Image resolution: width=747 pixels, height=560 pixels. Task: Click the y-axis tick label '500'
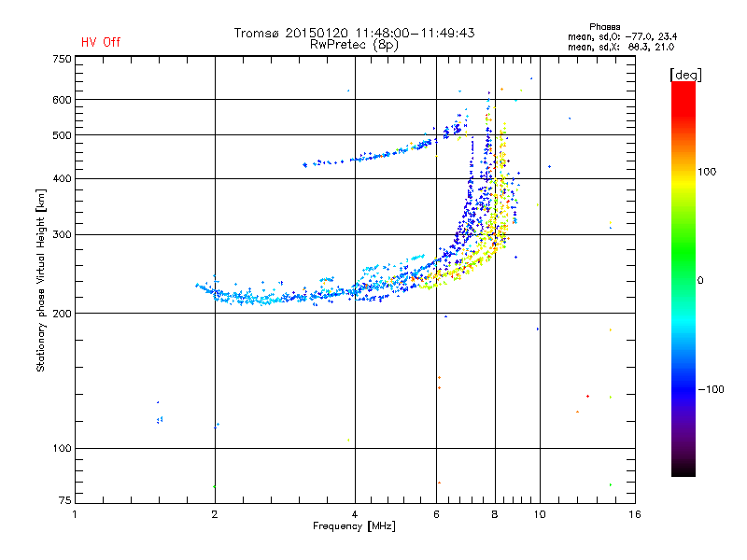62,135
